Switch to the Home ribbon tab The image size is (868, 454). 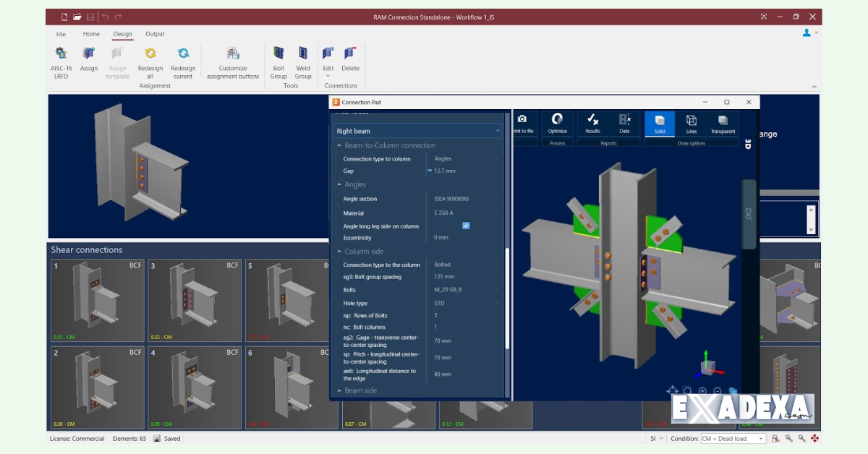click(x=91, y=33)
